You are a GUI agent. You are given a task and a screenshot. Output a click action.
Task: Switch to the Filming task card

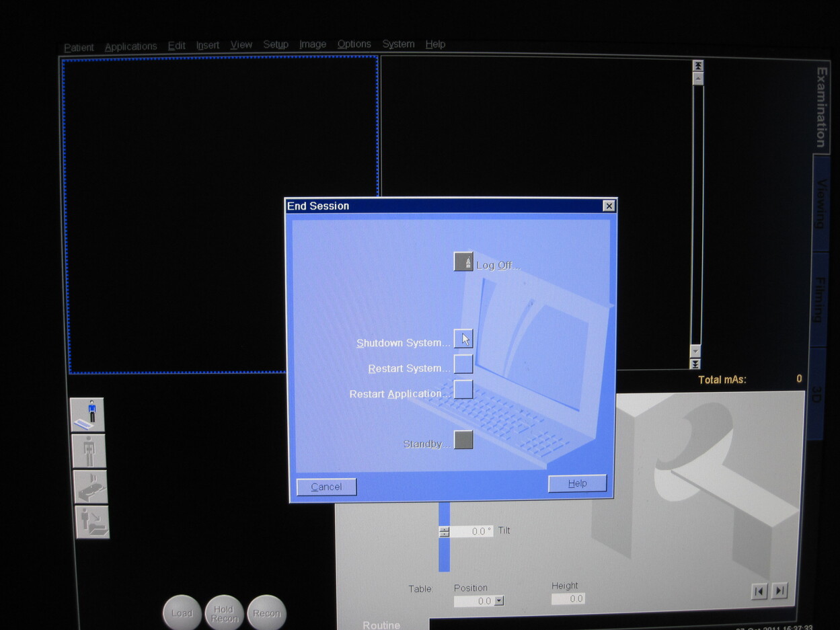click(820, 299)
